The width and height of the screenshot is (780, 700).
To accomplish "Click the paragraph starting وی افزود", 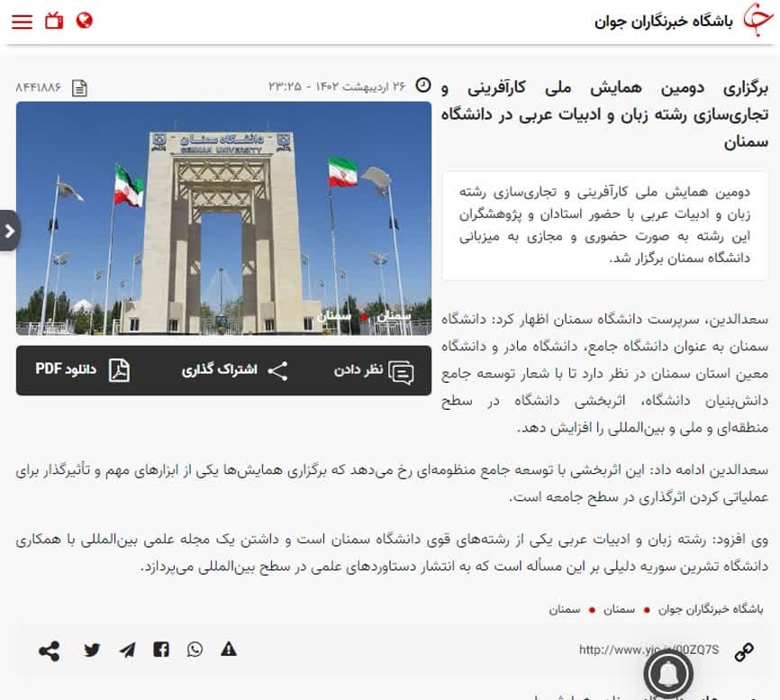I will 392,553.
